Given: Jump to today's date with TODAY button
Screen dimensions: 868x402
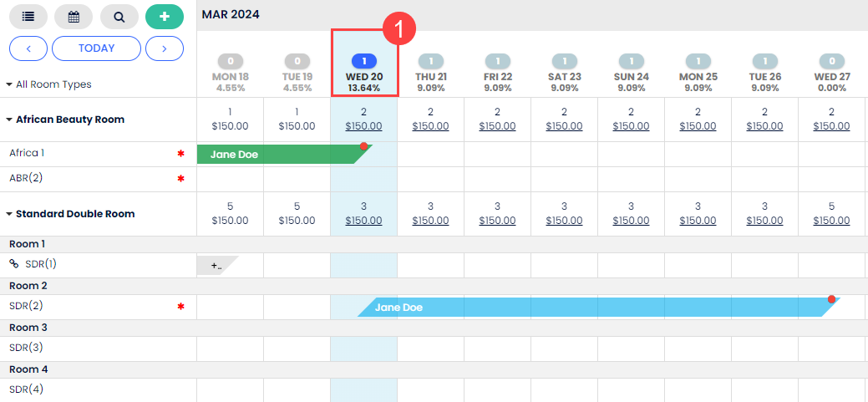Looking at the screenshot, I should [96, 48].
